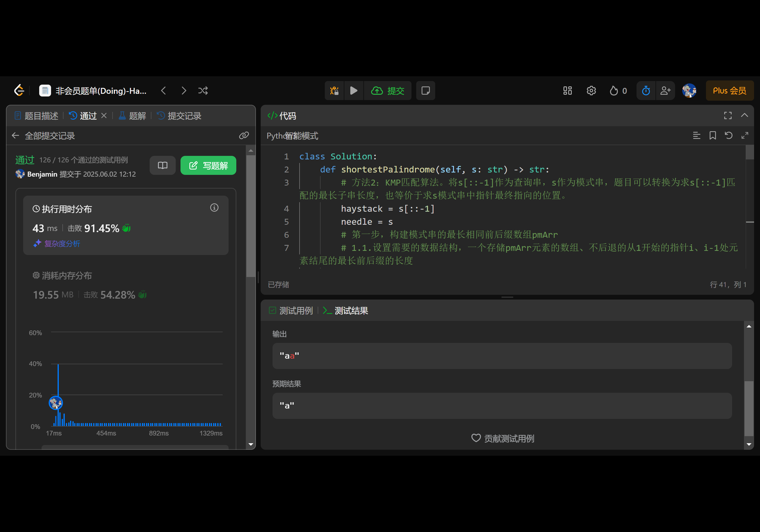
Task: Click the 贡献测试用例 heart link
Action: pos(503,438)
